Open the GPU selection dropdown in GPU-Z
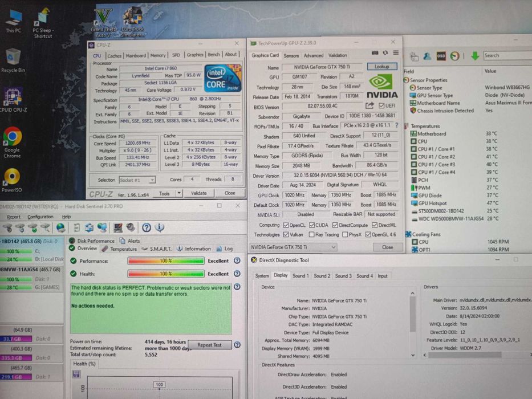Viewport: 532px width, 399px height. 294,247
